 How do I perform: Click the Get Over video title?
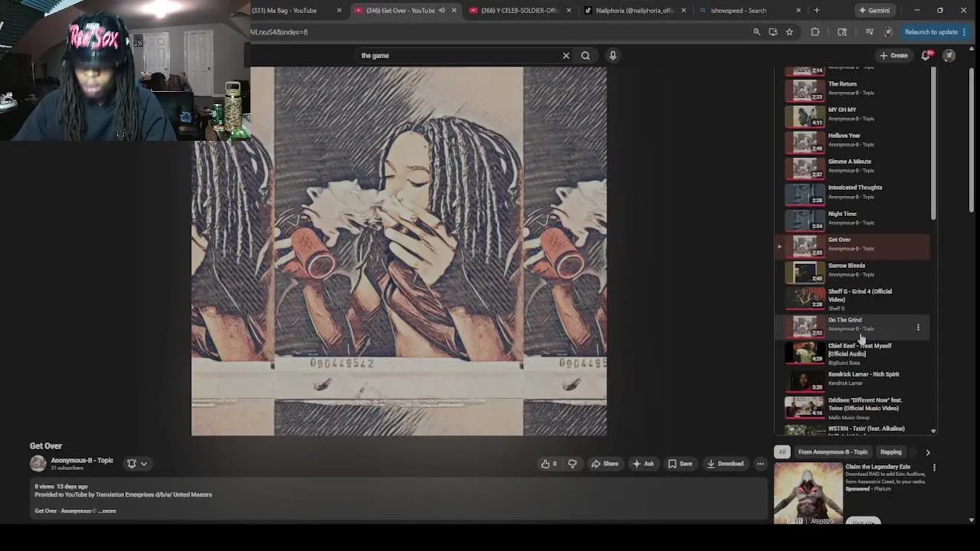pyautogui.click(x=46, y=446)
